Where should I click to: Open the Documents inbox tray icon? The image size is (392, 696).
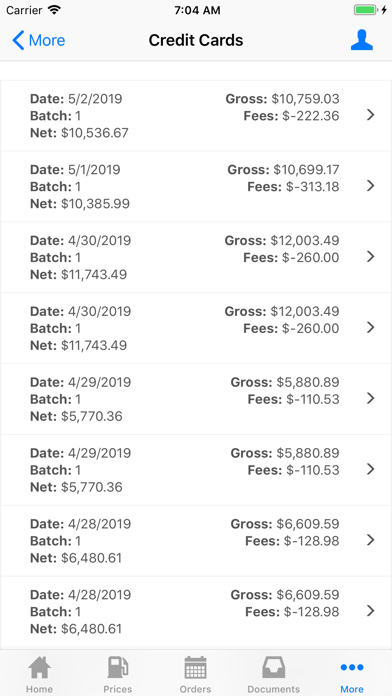click(x=273, y=668)
